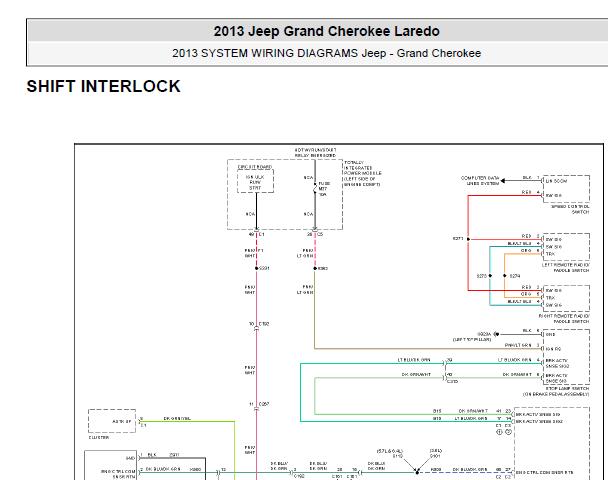Select the '2013 Jeep Grand Cherokee Laredo' title

(x=326, y=31)
